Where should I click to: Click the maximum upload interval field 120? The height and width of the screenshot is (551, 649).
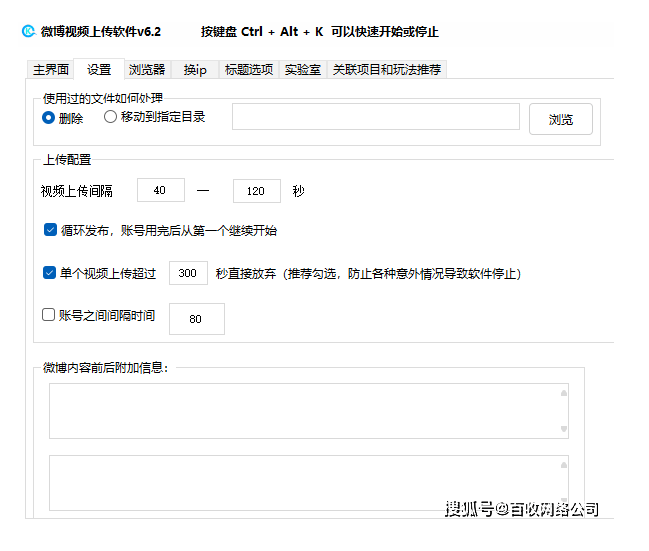(257, 191)
